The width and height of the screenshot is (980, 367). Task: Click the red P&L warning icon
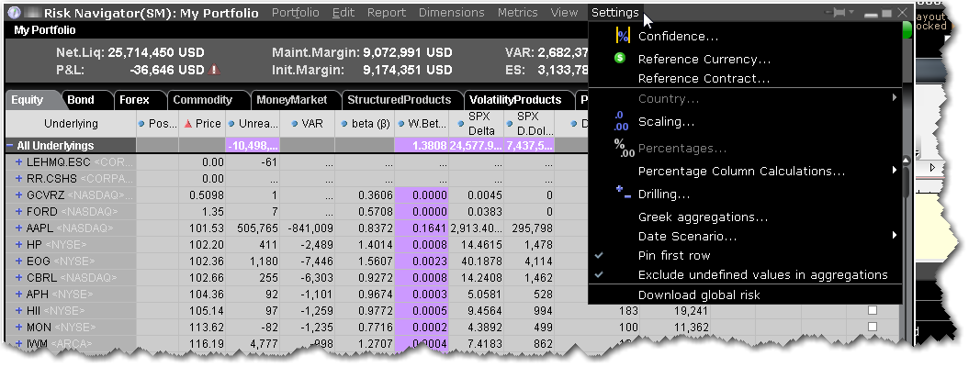[x=214, y=70]
